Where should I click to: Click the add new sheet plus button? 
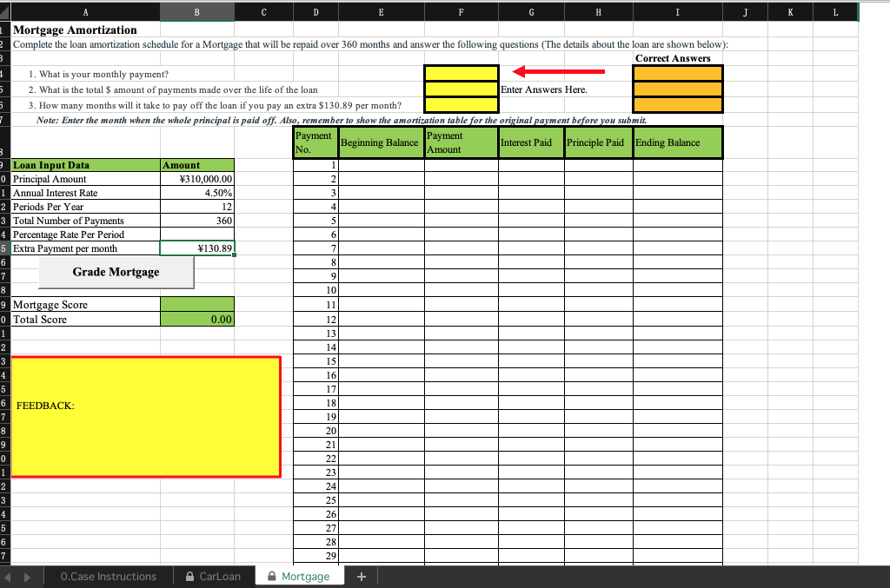(362, 576)
